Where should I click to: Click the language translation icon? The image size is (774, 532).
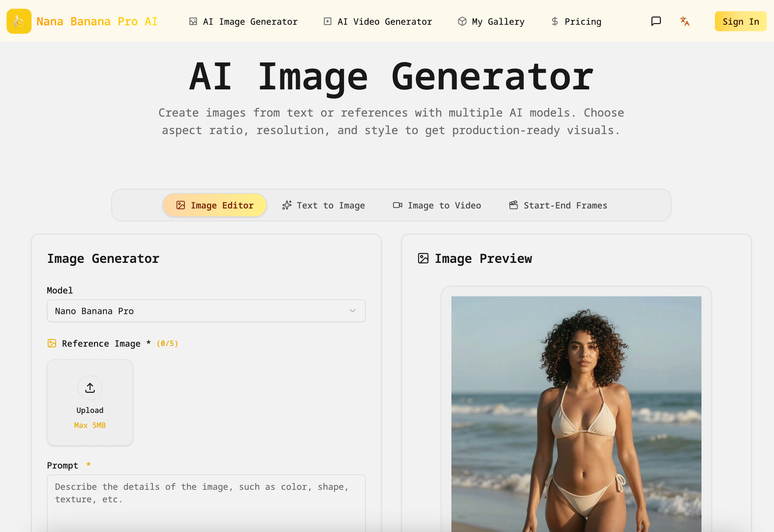684,21
